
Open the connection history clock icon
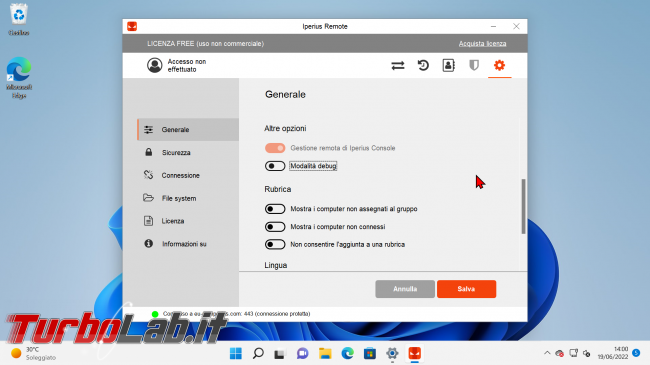423,66
